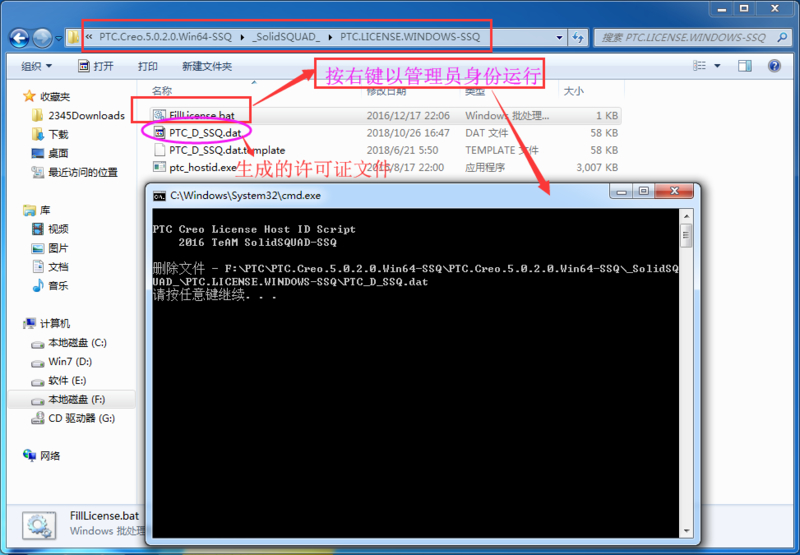Click the FillLicense.bat details pane thumbnail

(40, 525)
